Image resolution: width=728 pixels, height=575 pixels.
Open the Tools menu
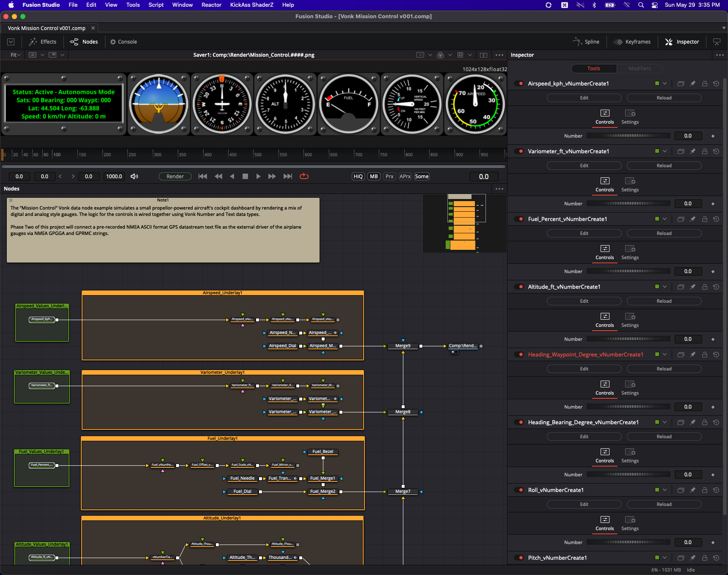[x=133, y=5]
